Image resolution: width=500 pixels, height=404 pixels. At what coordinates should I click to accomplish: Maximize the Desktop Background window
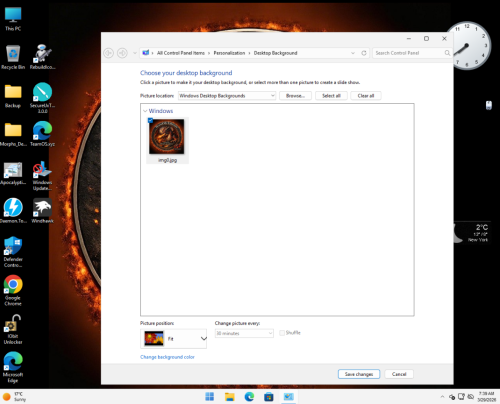click(x=426, y=39)
